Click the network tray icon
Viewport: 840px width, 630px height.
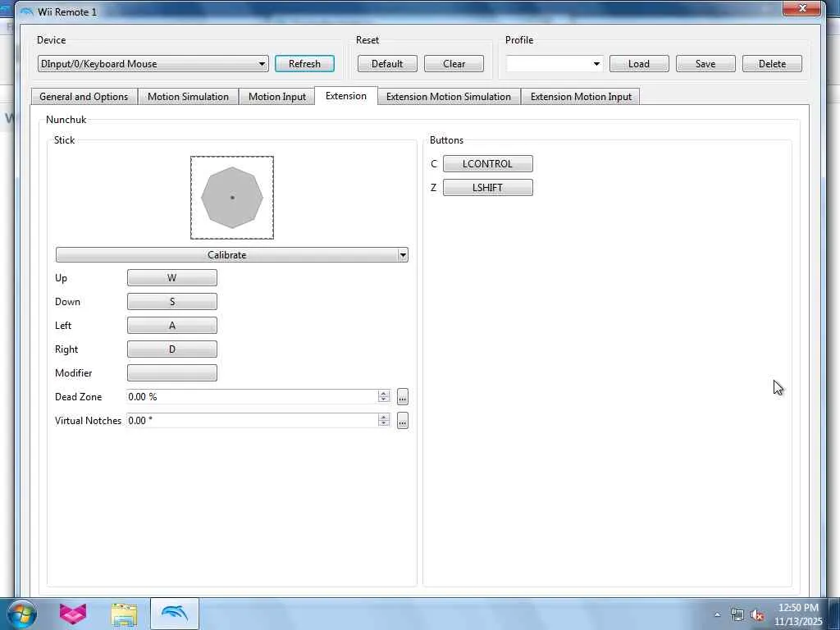tap(737, 614)
